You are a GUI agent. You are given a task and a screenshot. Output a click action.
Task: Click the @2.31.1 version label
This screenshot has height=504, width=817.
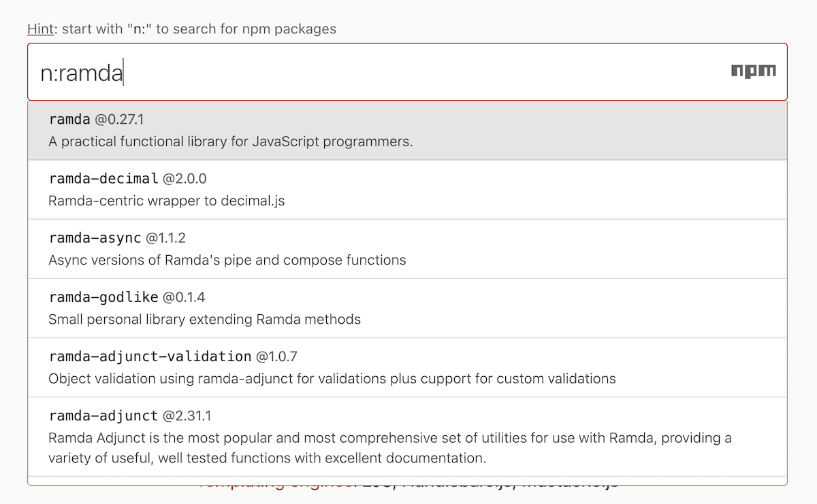pos(187,416)
